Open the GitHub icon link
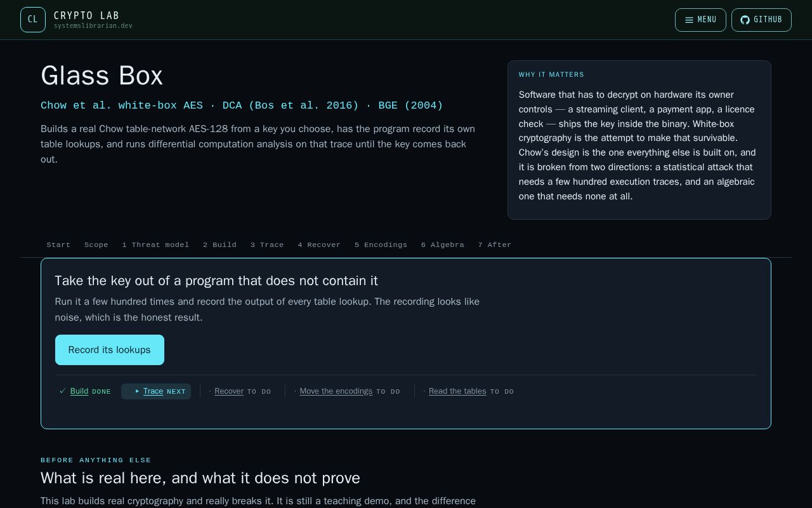Screen dimensions: 812x508 click(761, 20)
